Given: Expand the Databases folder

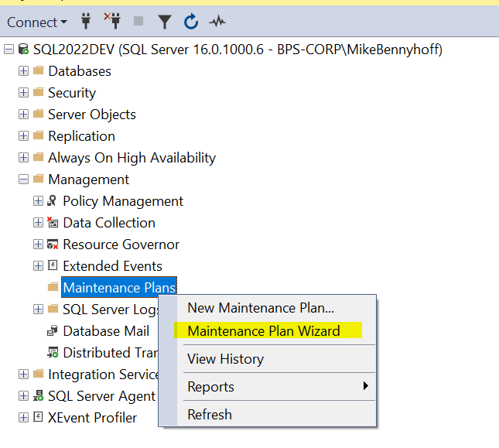Looking at the screenshot, I should point(23,70).
